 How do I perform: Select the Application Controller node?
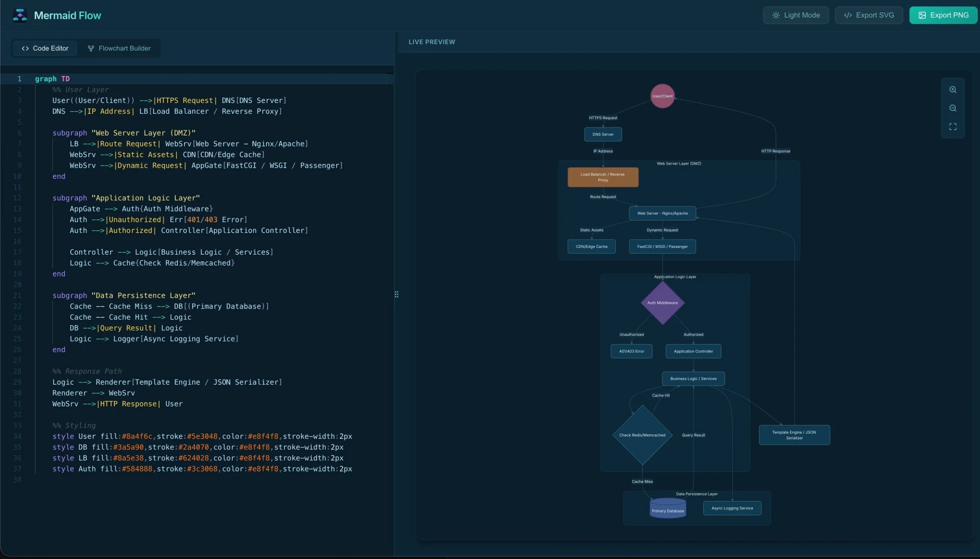693,351
